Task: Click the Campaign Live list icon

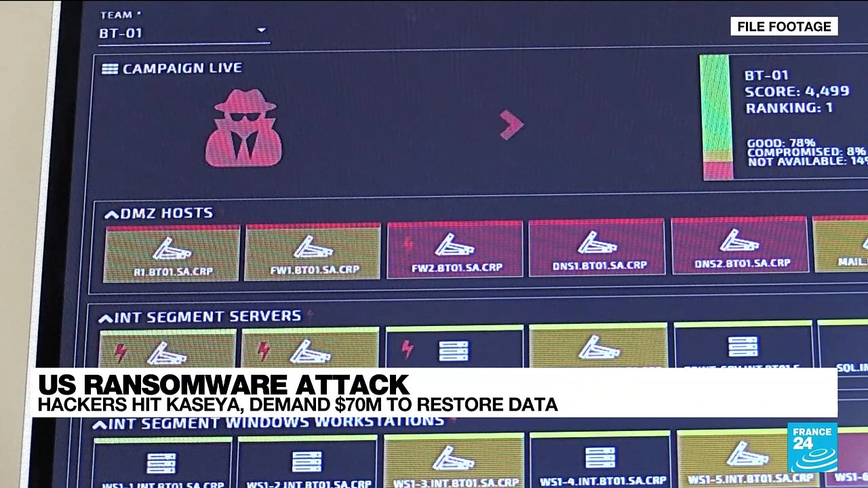Action: pos(110,68)
